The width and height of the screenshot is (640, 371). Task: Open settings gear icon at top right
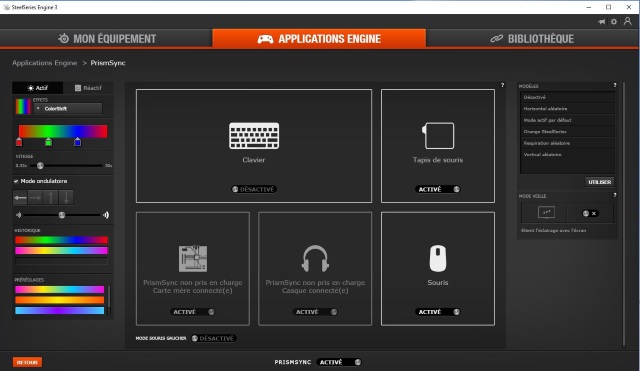coord(614,22)
